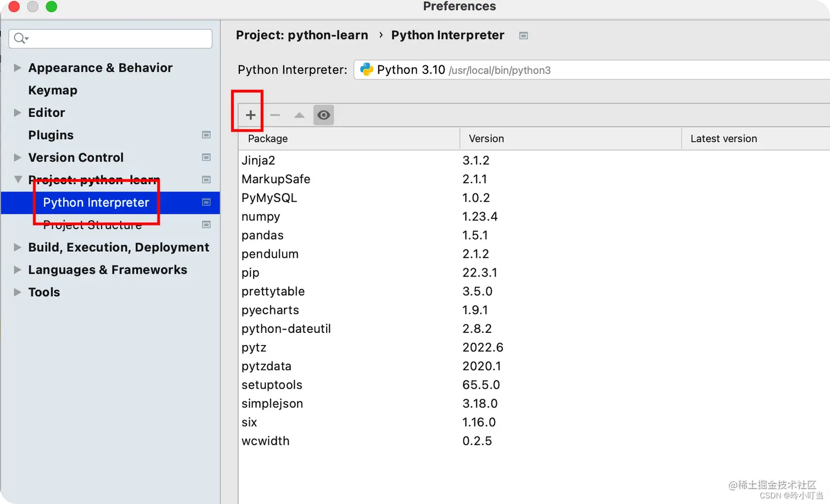The height and width of the screenshot is (504, 830).
Task: Expand the Appearance & Behavior section
Action: [17, 67]
